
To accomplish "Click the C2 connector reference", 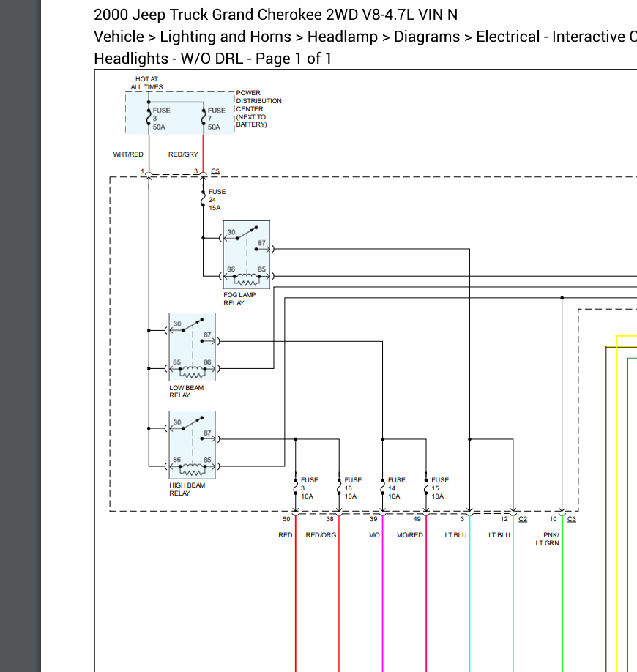I will point(523,519).
